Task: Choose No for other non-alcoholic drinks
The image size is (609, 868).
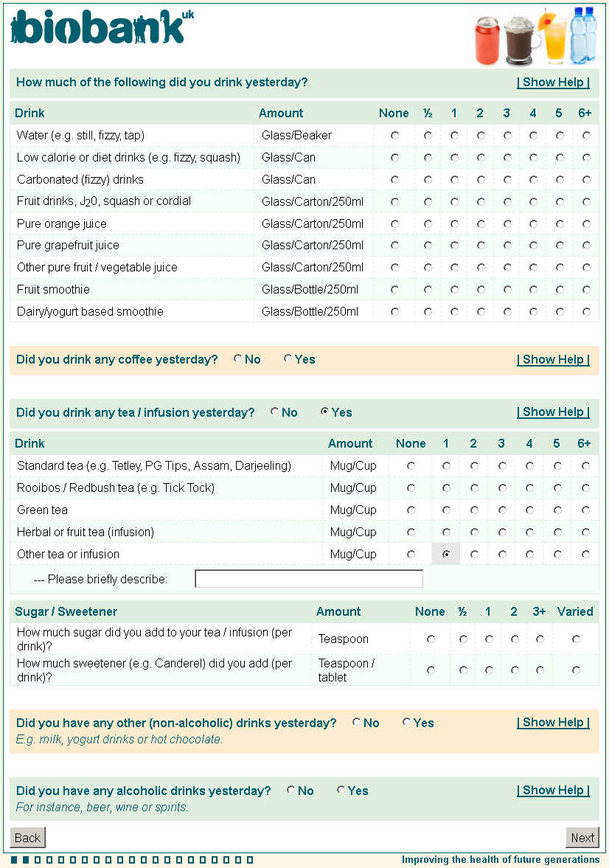Action: (x=357, y=723)
